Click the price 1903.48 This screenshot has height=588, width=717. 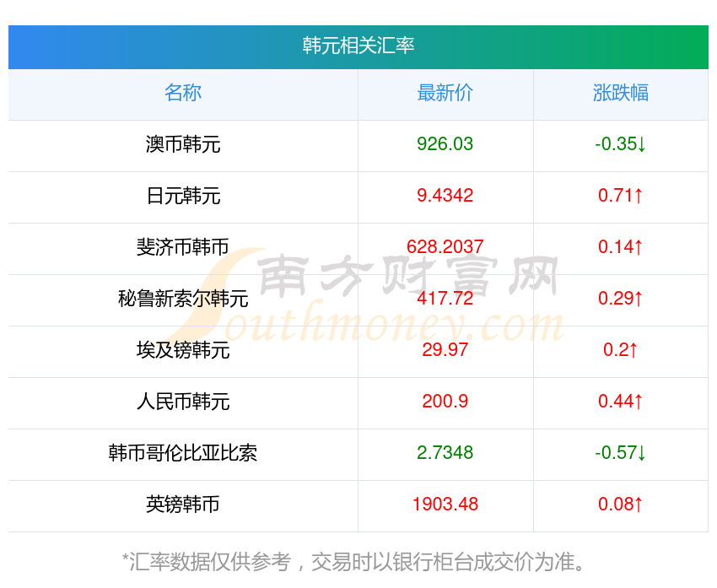pyautogui.click(x=445, y=504)
